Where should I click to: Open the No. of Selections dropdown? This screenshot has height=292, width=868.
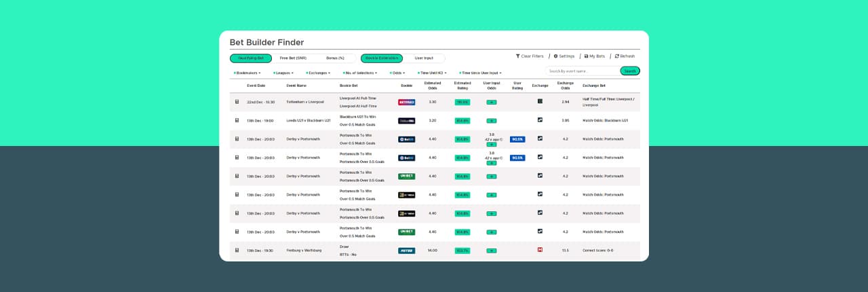(x=359, y=73)
